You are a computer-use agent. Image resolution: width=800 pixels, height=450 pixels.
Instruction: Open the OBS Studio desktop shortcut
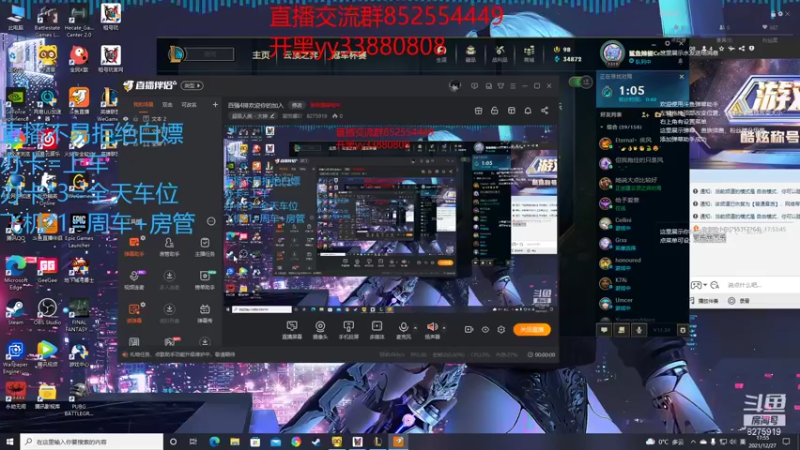pyautogui.click(x=47, y=312)
